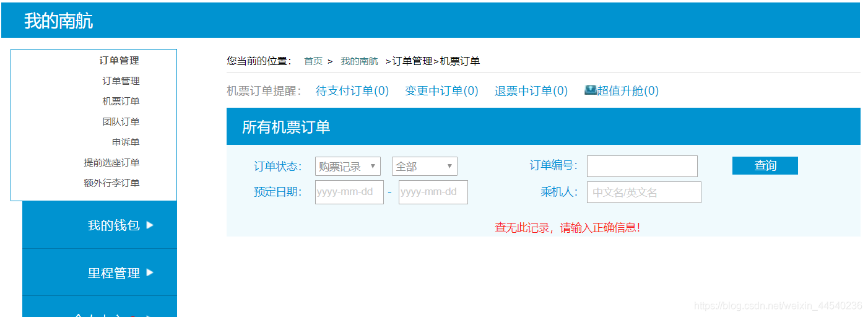Image resolution: width=868 pixels, height=317 pixels.
Task: Focus the 乘机人 name input field
Action: tap(644, 192)
